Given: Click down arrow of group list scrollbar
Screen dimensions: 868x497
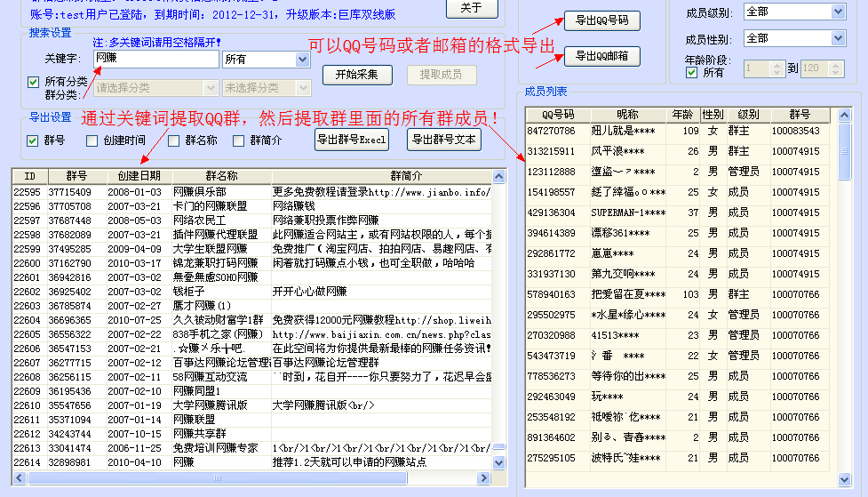Looking at the screenshot, I should pos(498,462).
